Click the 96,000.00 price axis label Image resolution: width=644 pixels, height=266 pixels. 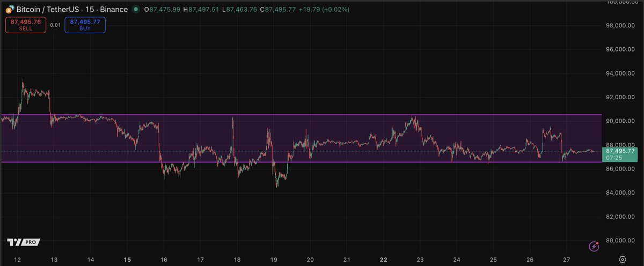(621, 49)
